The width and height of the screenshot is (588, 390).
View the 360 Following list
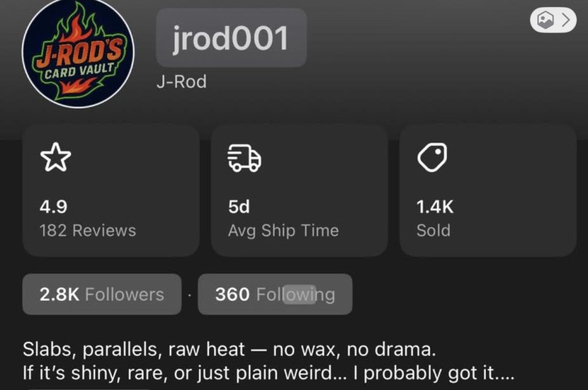(275, 294)
